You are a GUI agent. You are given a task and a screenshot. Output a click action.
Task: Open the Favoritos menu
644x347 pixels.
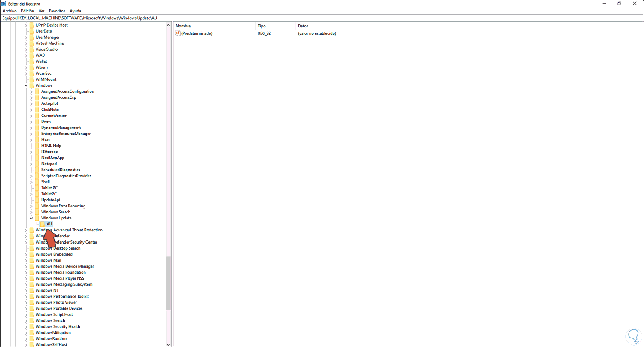(x=56, y=11)
